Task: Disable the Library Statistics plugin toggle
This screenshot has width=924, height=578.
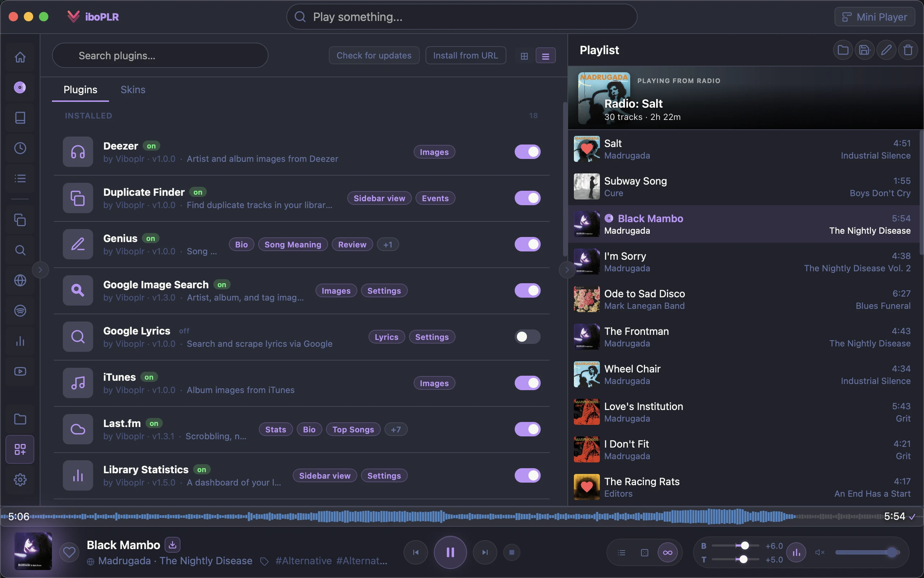Action: point(527,475)
